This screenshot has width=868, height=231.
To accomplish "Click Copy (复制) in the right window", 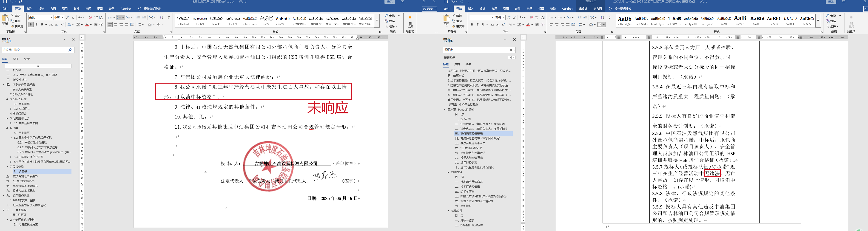I will click(x=457, y=21).
